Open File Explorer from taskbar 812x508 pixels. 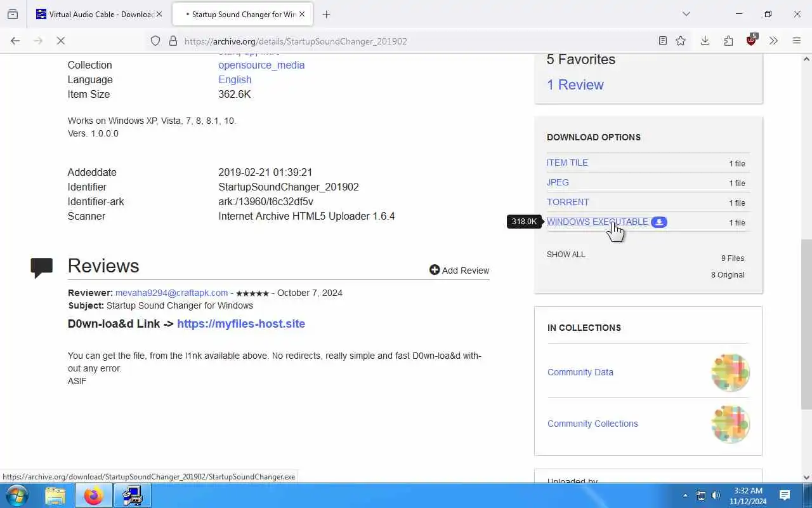tap(55, 495)
